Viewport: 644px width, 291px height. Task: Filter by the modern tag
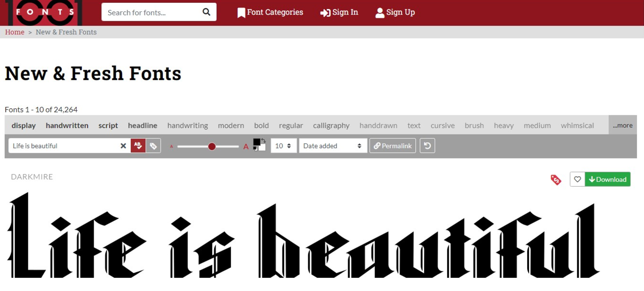coord(231,125)
